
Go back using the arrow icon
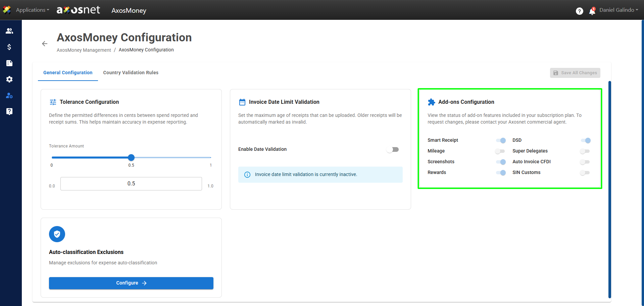click(x=45, y=44)
